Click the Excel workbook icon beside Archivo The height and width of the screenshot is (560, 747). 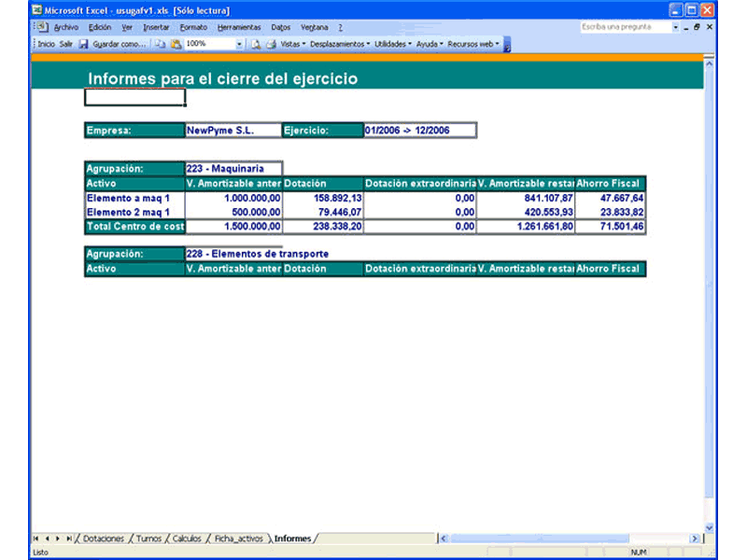coord(42,27)
